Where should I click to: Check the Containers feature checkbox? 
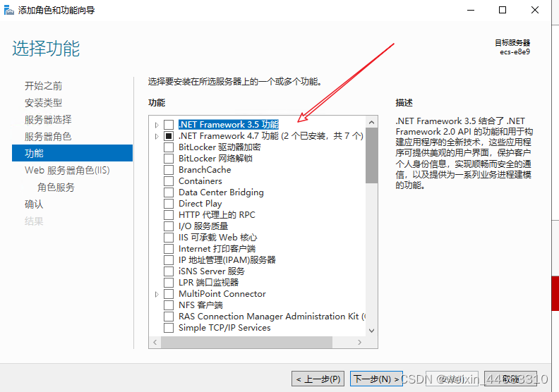click(x=168, y=181)
